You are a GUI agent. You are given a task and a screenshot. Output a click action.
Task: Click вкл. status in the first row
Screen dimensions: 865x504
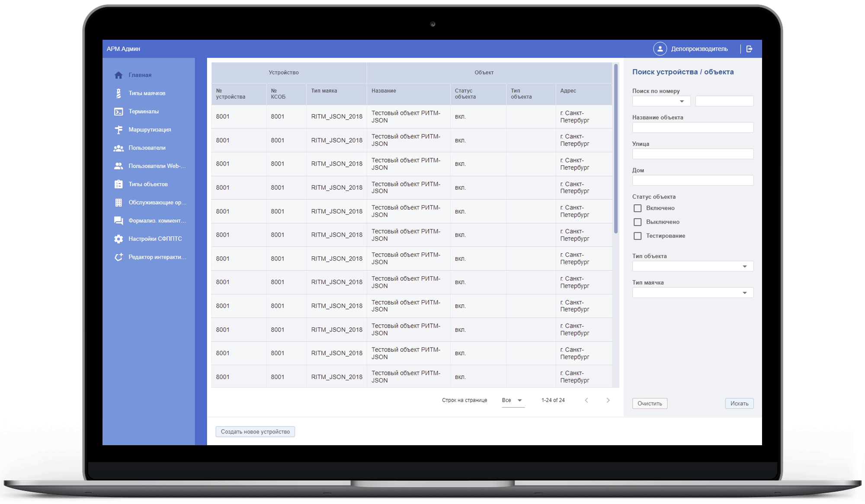point(460,117)
